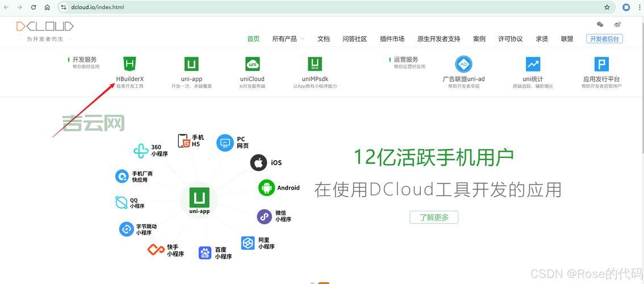Image resolution: width=644 pixels, height=284 pixels.
Task: Open the uni-ad advertising alliance icon
Action: 464,64
